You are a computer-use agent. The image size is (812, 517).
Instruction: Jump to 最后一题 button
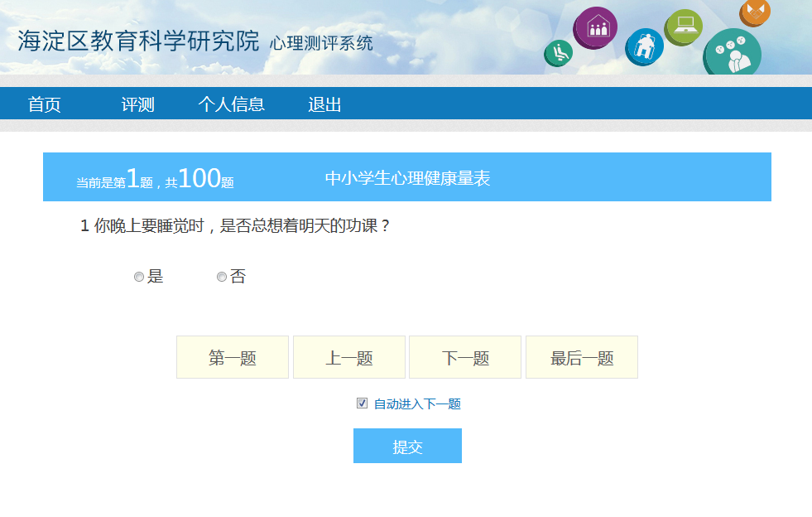[x=582, y=357]
